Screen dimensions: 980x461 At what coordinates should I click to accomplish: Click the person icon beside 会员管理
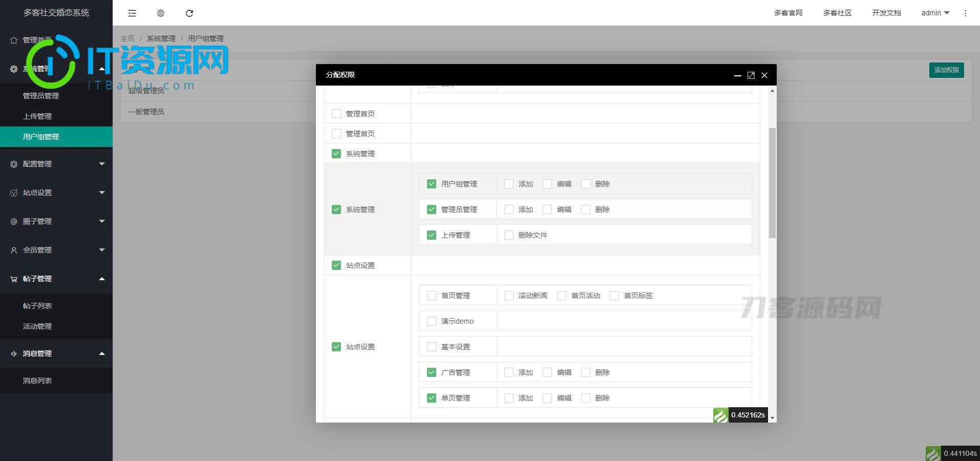click(14, 250)
